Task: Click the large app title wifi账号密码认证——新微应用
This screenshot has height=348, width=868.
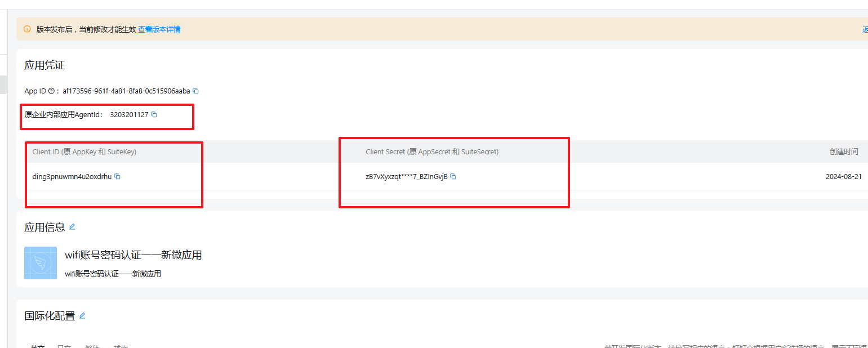Action: tap(133, 255)
